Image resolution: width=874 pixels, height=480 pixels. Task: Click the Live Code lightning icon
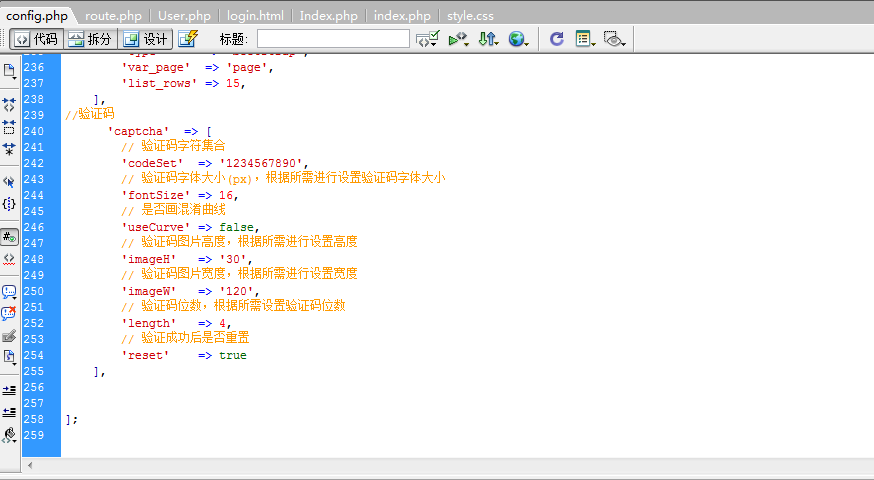187,39
